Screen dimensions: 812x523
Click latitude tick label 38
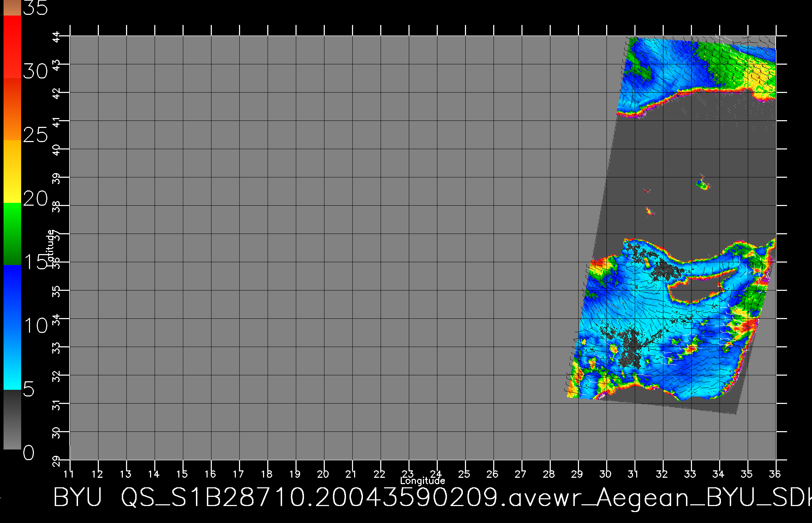tap(56, 206)
